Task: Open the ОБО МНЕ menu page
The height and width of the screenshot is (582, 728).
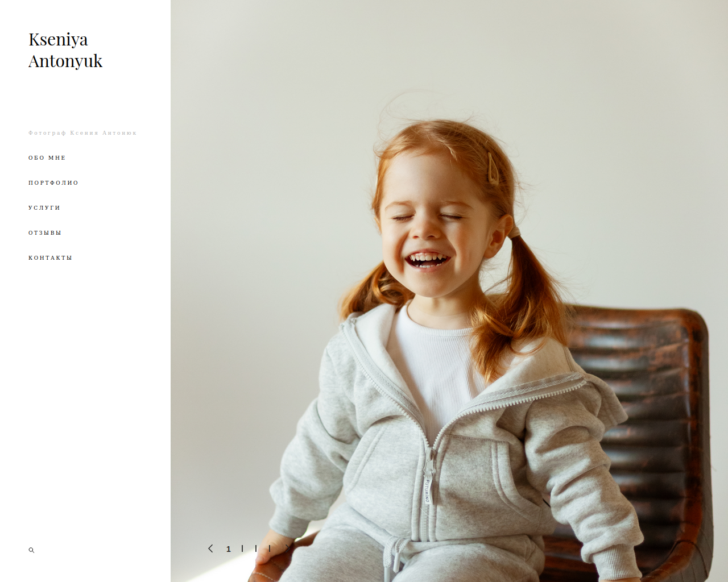Action: [x=47, y=158]
